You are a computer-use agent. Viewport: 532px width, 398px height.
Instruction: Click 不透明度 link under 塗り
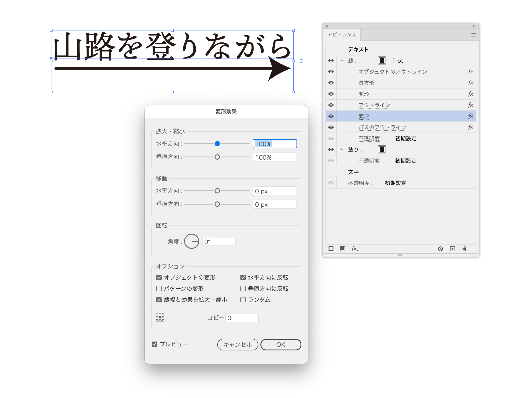pos(370,161)
